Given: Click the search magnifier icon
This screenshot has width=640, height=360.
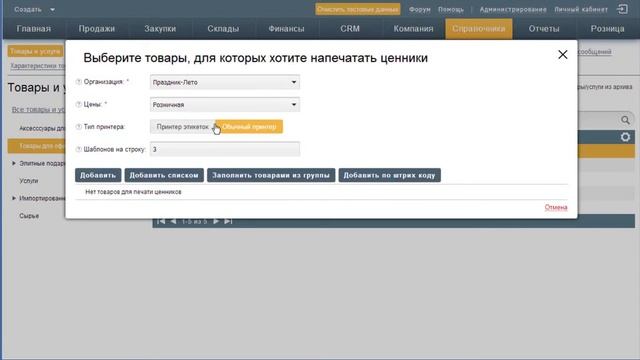Looking at the screenshot, I should (x=625, y=120).
